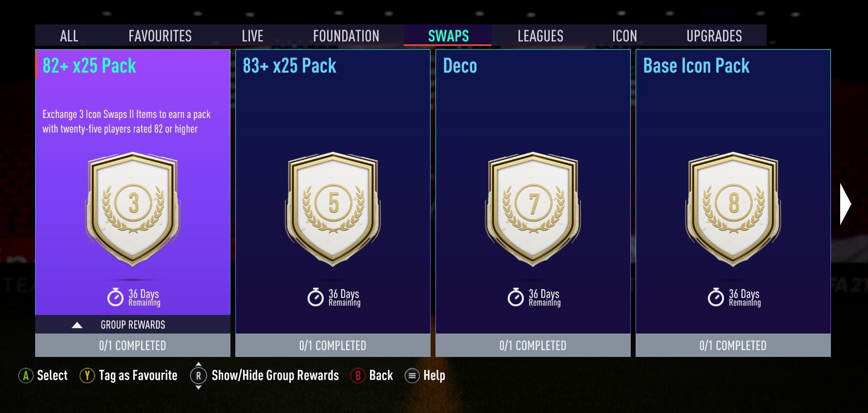
Task: Click the timer icon on Deco card
Action: tap(516, 297)
